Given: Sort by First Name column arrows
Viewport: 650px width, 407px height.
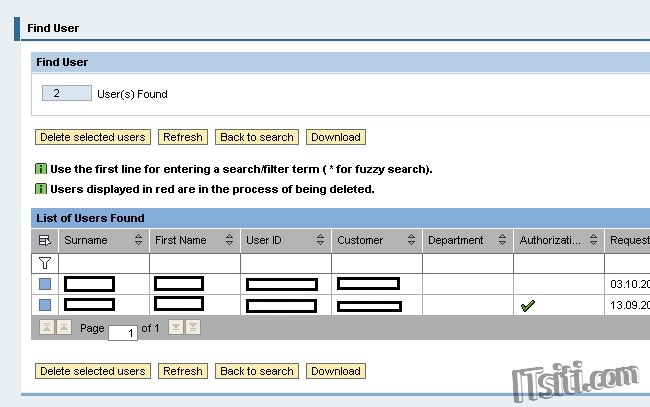Looking at the screenshot, I should [229, 241].
